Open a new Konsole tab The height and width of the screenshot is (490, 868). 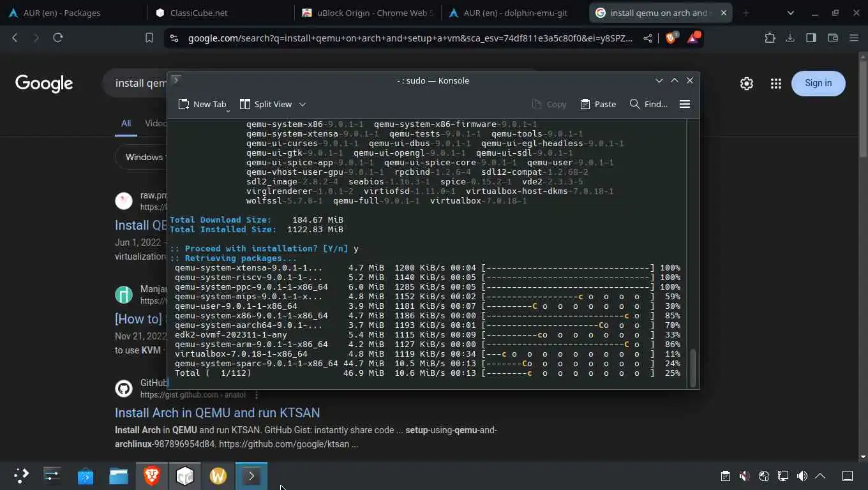click(x=202, y=104)
